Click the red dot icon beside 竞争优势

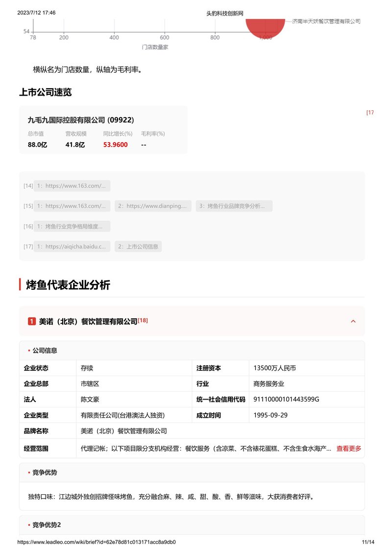28,473
